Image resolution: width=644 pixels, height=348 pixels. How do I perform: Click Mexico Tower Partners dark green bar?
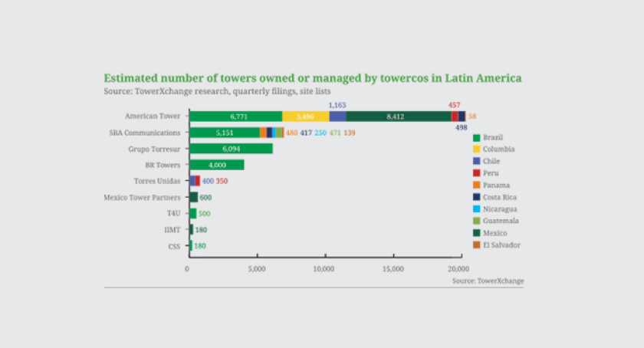coord(194,197)
